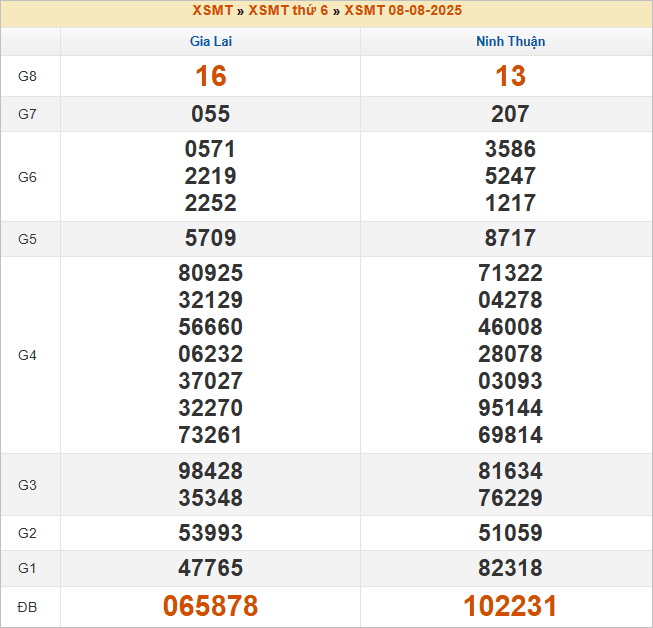Click G1 number 47765
Image resolution: width=653 pixels, height=628 pixels.
pos(211,568)
